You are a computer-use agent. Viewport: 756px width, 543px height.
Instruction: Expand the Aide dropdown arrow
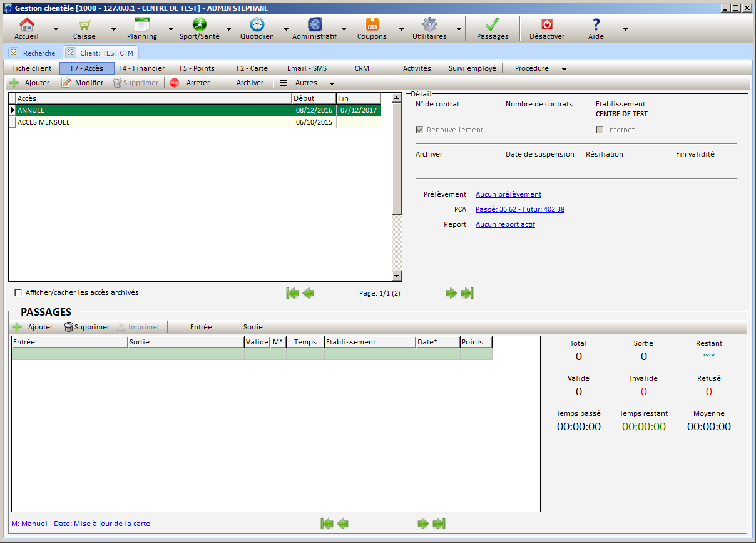click(x=625, y=29)
